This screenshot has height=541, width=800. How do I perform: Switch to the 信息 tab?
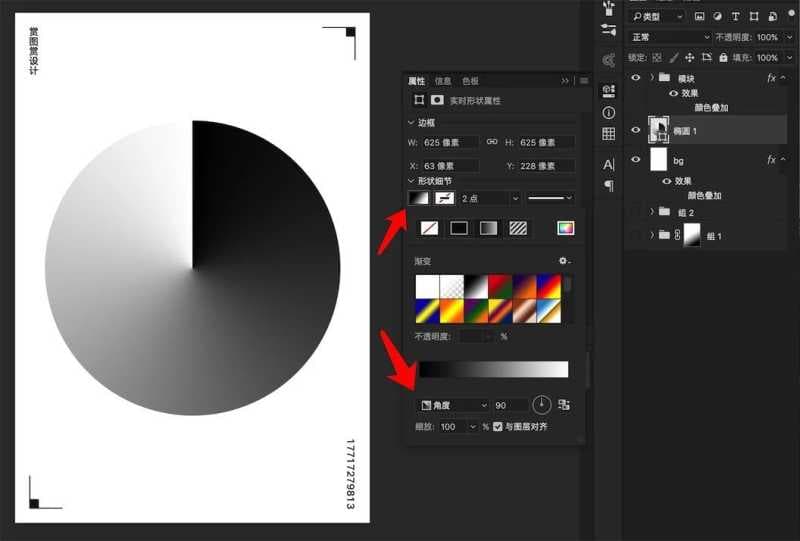(x=443, y=81)
